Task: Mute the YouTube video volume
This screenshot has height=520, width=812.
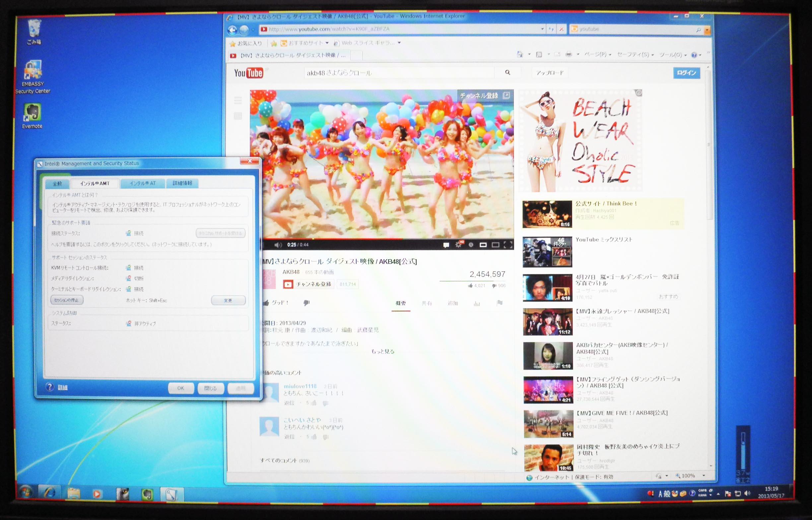Action: pyautogui.click(x=278, y=245)
